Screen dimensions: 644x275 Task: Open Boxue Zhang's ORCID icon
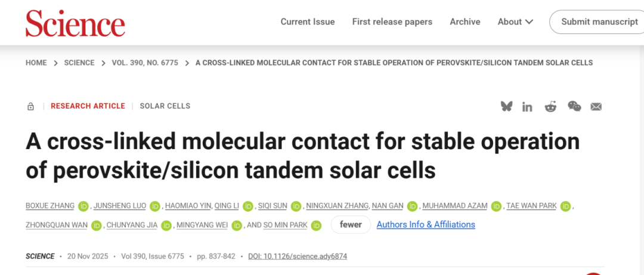[83, 206]
